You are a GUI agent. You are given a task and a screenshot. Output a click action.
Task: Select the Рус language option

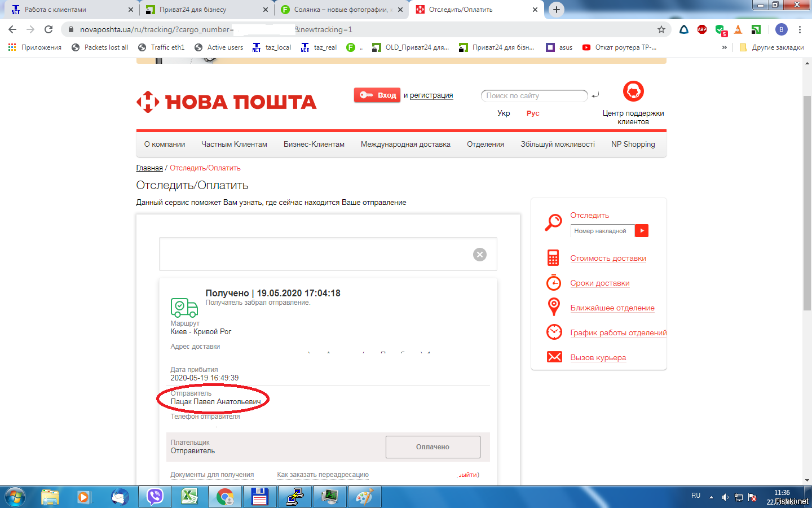pos(533,113)
